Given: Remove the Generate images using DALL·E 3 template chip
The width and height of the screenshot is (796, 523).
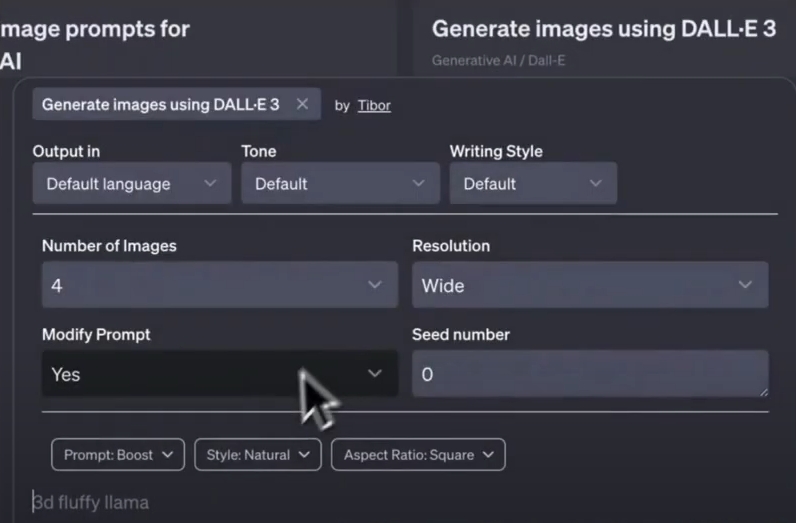Looking at the screenshot, I should [302, 104].
